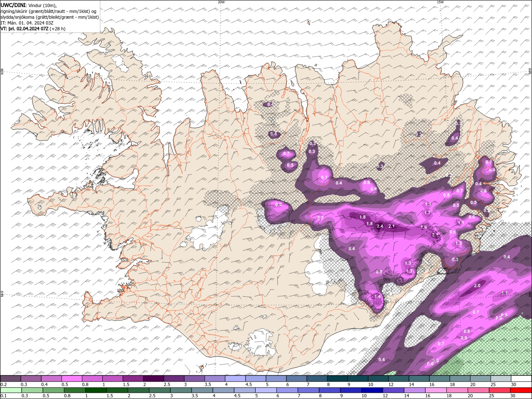Click the top-row light grey swatch between 25 and 30

pyautogui.click(x=501, y=379)
